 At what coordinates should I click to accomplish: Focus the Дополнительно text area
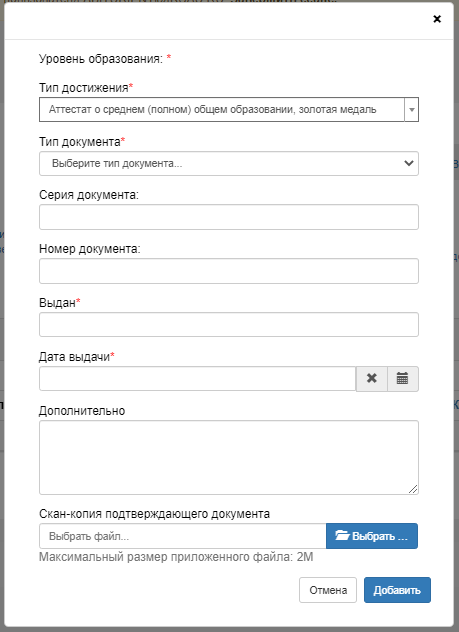click(229, 457)
